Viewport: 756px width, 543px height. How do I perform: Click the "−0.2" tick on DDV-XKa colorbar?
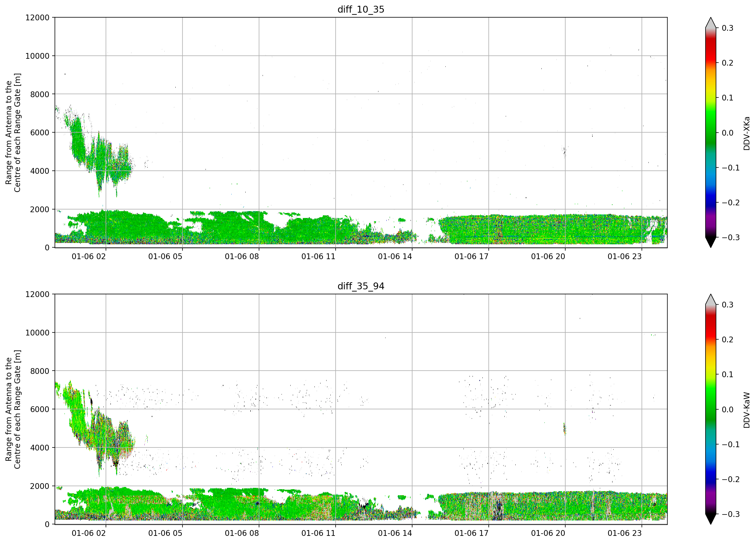731,203
